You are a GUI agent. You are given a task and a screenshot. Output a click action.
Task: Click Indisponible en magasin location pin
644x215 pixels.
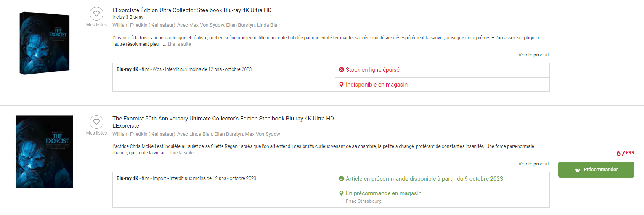(341, 85)
